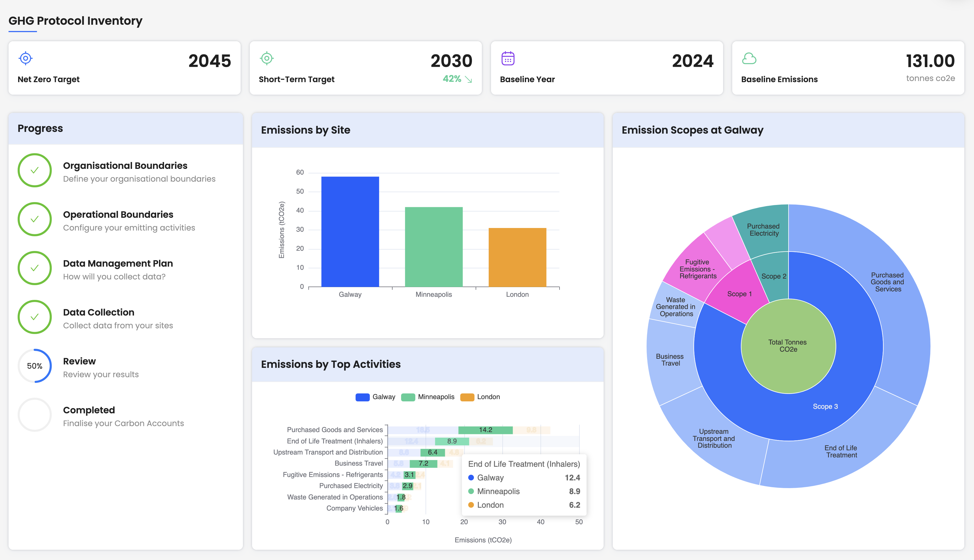
Task: Expand the Emissions by Top Activities panel
Action: (x=331, y=364)
